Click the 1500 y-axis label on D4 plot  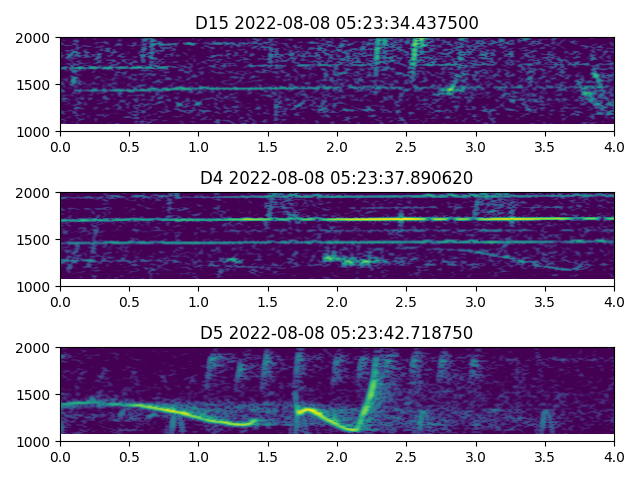37,240
